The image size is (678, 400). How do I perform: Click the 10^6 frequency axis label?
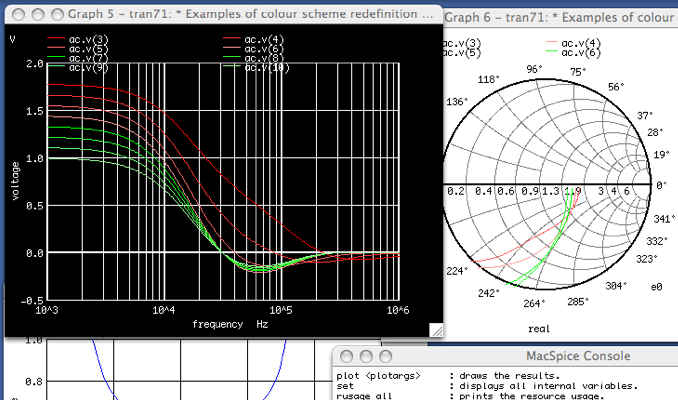pos(398,310)
